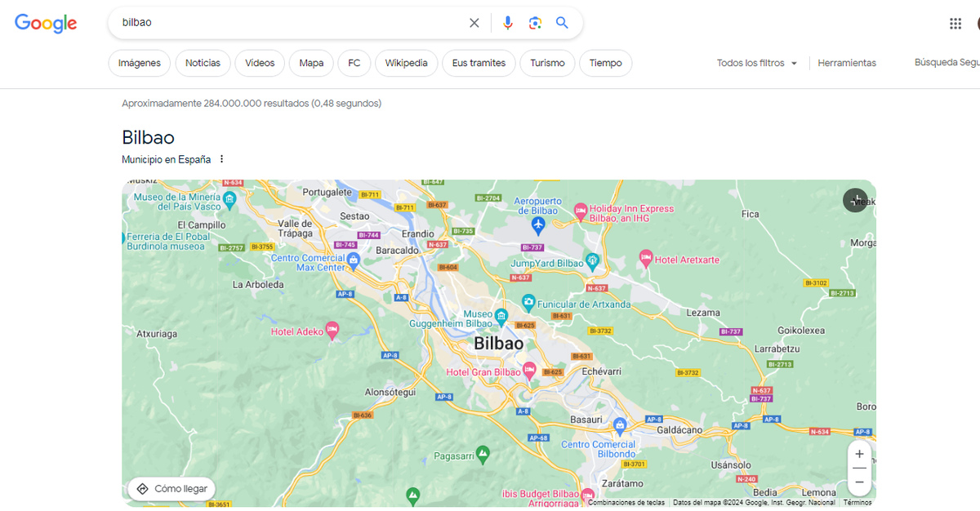The image size is (980, 511).
Task: Select the Eus tramites chip
Action: coord(479,63)
